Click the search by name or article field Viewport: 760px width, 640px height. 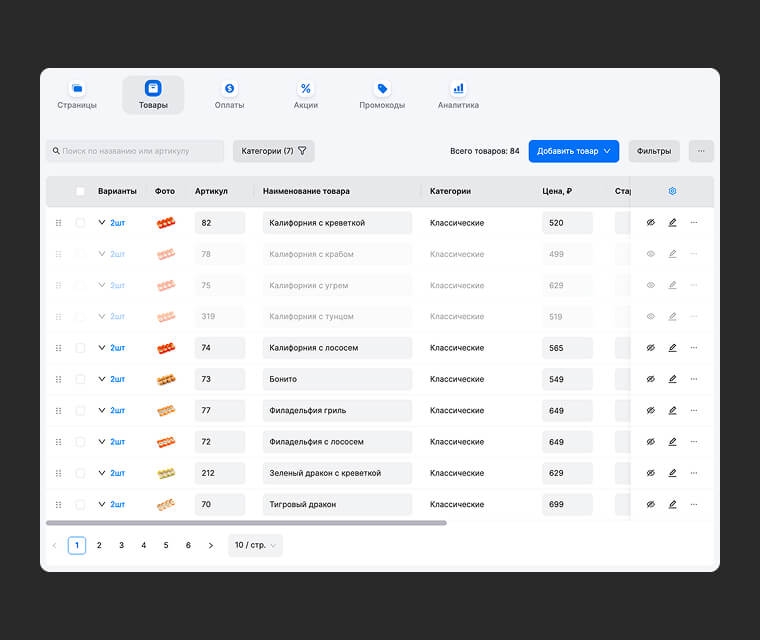coord(135,151)
